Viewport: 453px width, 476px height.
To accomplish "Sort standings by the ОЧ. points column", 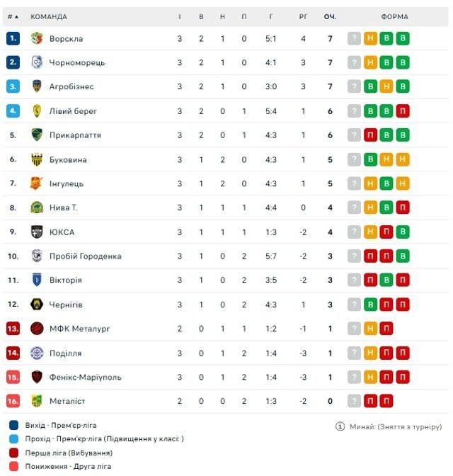I will [330, 16].
